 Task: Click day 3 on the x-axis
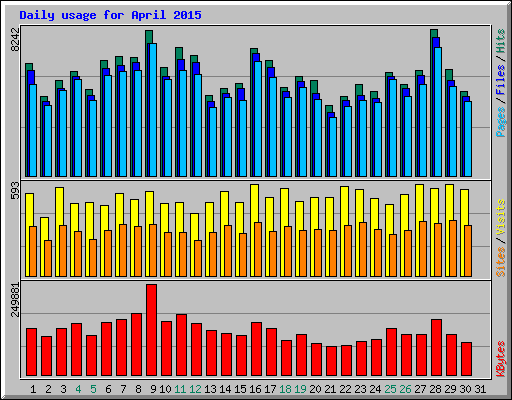[63, 389]
